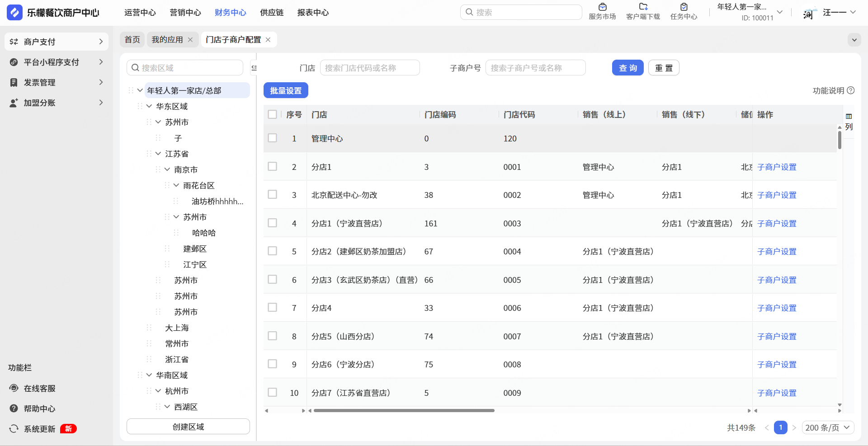
Task: Select checkbox for 分店7（江苏省直营店）
Action: point(272,393)
